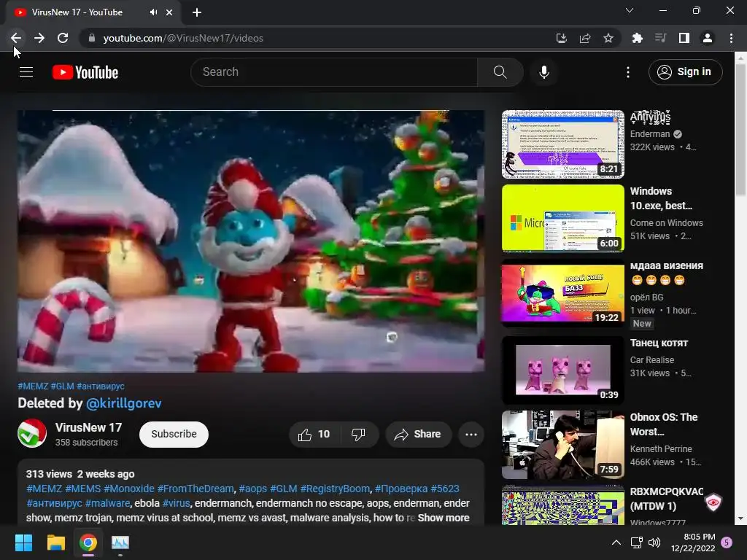
Task: Open the #RegistryBoom hashtag in the description
Action: pos(335,489)
